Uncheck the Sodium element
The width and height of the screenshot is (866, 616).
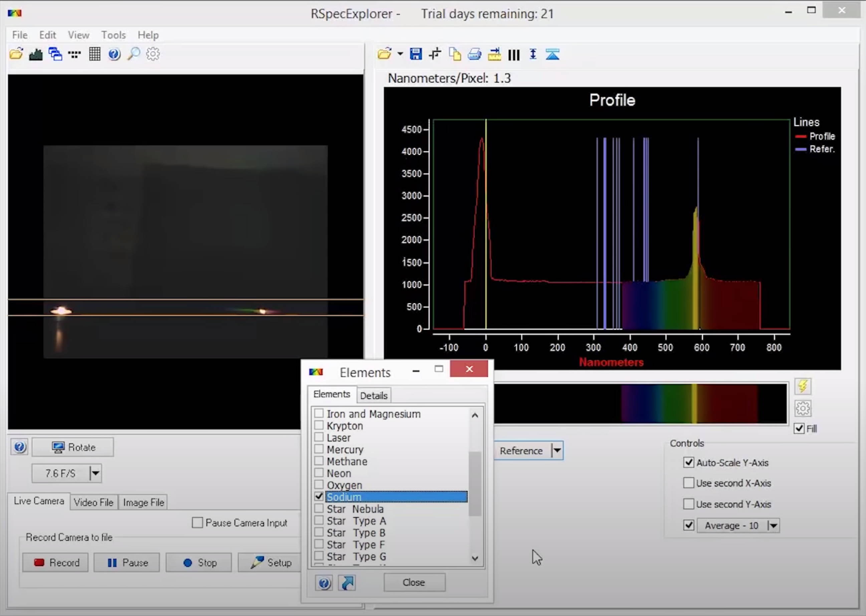coord(319,496)
